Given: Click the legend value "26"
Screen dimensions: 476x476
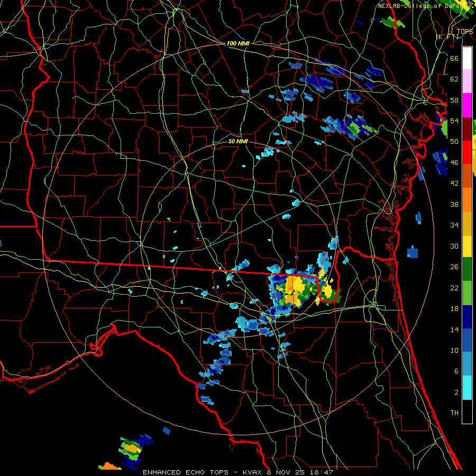Looking at the screenshot, I should pos(454,267).
